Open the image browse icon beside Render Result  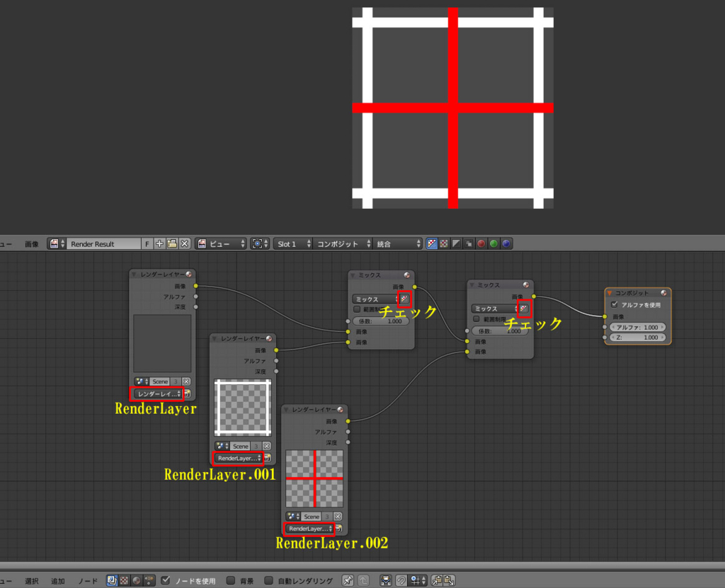(57, 243)
